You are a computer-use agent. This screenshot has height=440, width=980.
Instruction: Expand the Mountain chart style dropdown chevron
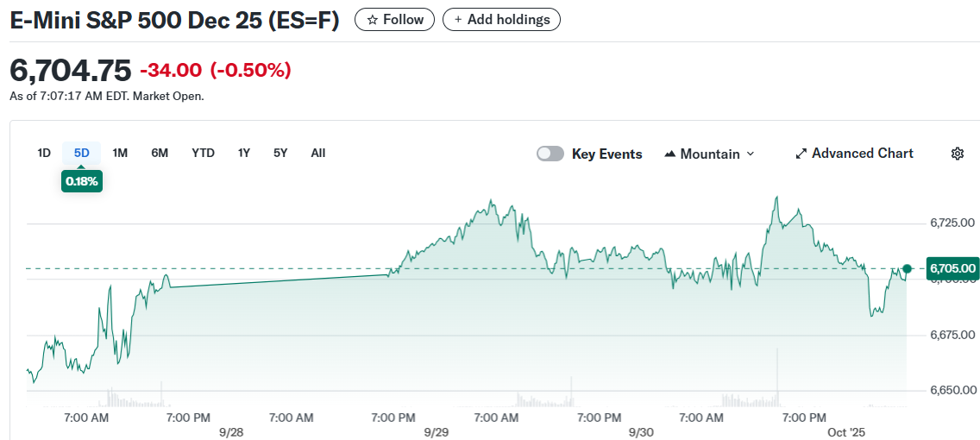click(750, 154)
